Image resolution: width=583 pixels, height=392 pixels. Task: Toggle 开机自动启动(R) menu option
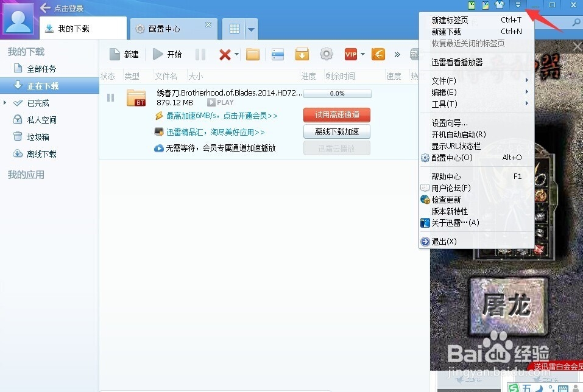point(476,135)
